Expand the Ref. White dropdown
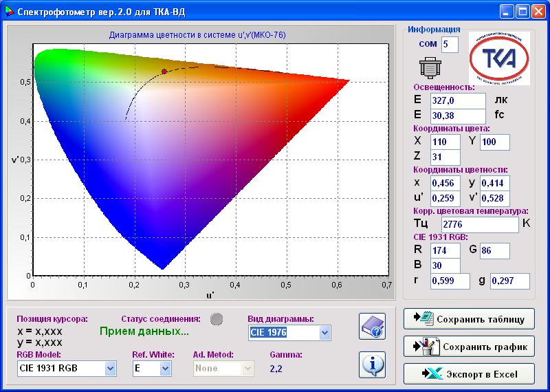 tap(165, 369)
